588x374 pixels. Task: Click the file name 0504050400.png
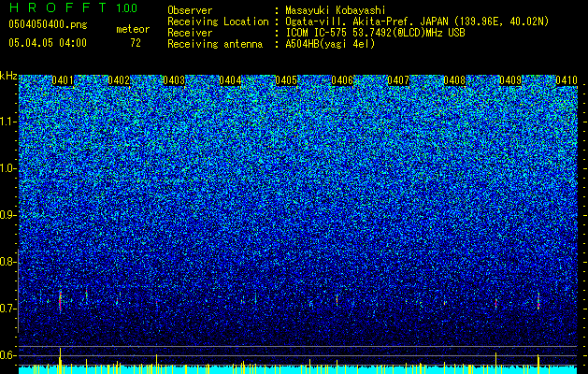[48, 25]
